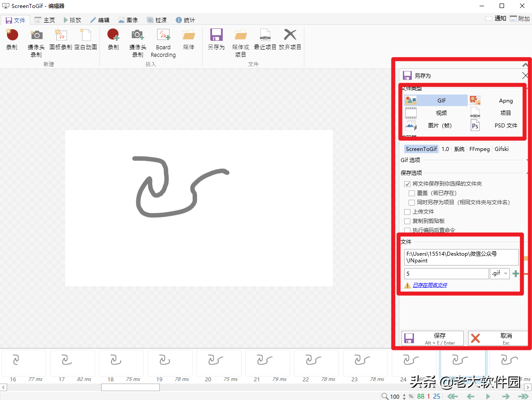Open notifications (通知)
Screen dimensions: 532x400
pyautogui.click(x=495, y=18)
